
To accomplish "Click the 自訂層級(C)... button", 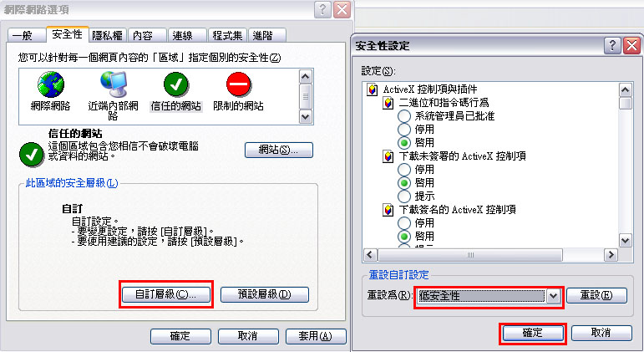I will tap(166, 294).
